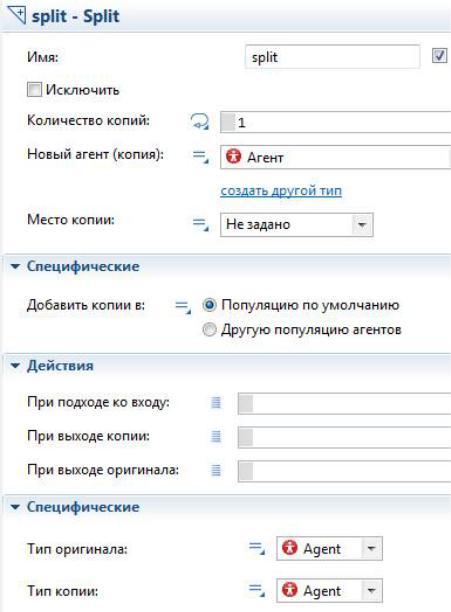Click the code icon beside При подходе ко входу
Viewport: 451px width, 612px height.
click(x=216, y=402)
